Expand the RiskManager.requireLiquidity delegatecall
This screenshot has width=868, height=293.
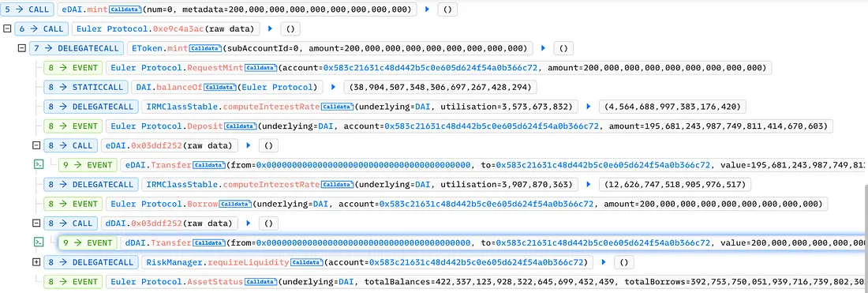point(36,262)
